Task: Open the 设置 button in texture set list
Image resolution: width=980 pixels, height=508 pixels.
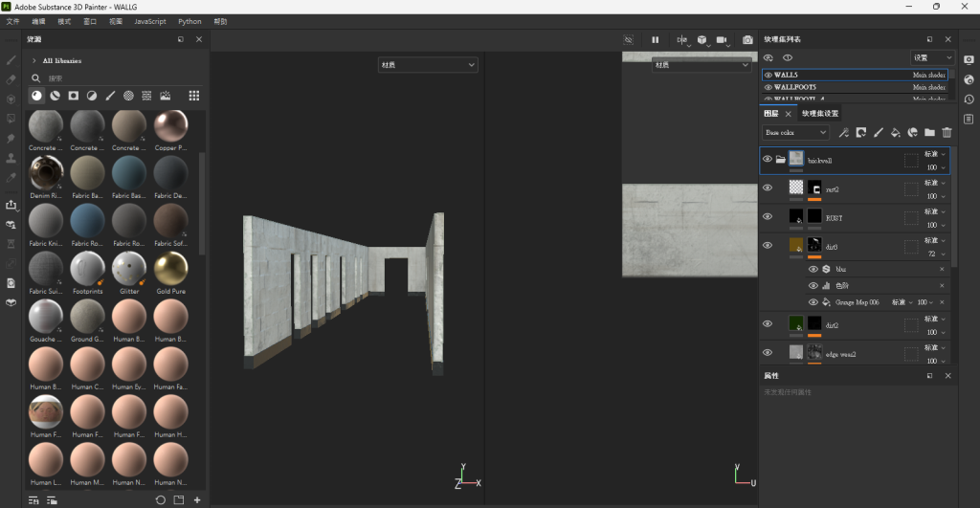Action: click(930, 58)
